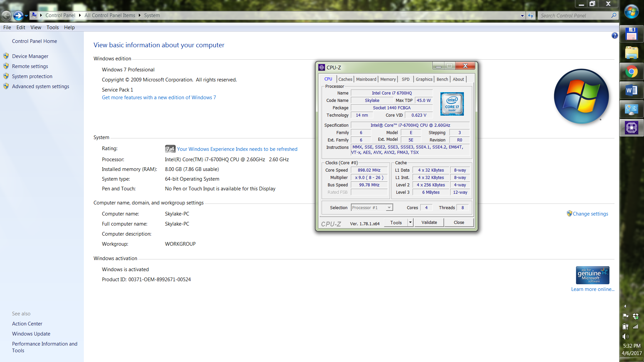644x362 pixels.
Task: Open the help question mark icon
Action: (x=614, y=36)
